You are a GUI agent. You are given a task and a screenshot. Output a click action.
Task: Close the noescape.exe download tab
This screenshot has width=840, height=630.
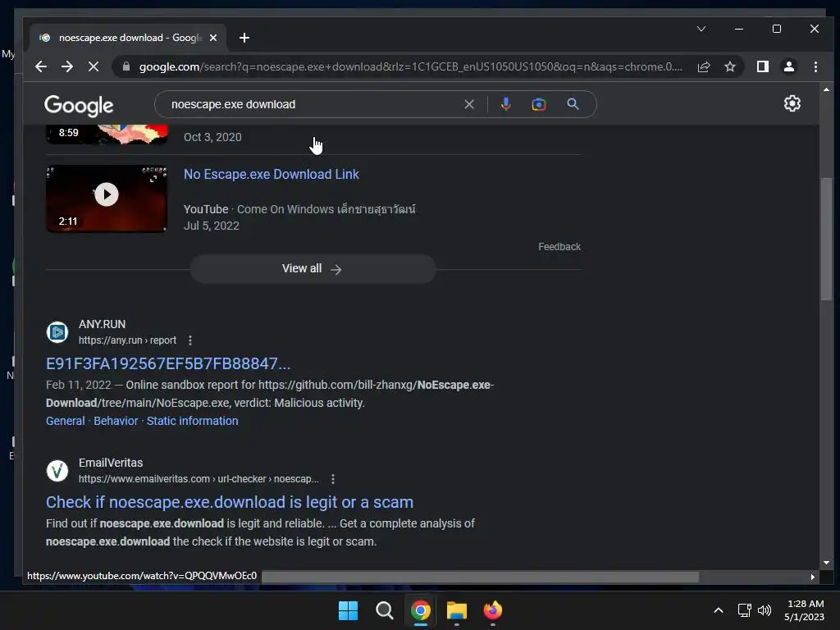[x=213, y=38]
